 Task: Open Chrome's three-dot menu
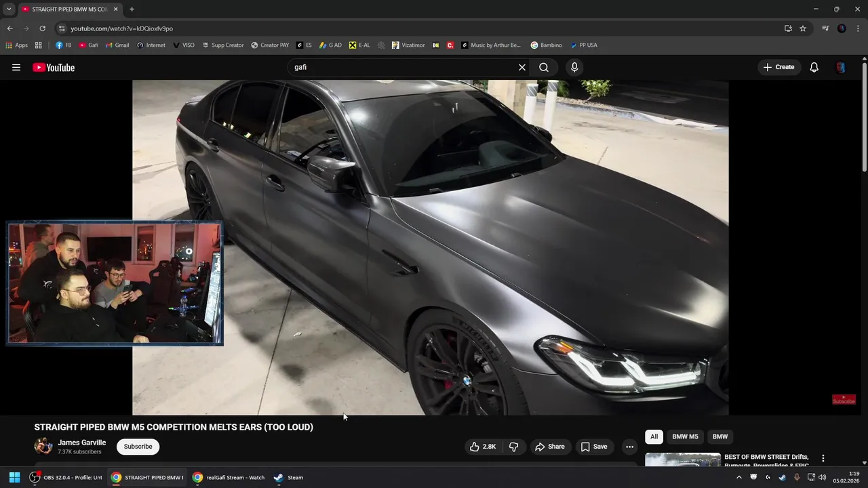point(858,28)
